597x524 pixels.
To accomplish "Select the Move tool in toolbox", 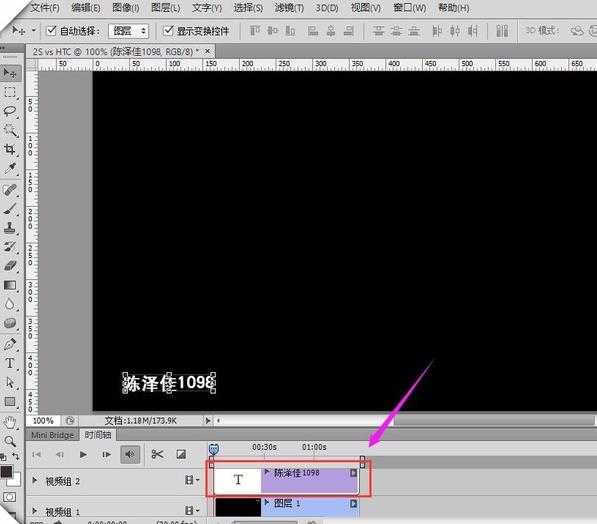I will (x=10, y=72).
